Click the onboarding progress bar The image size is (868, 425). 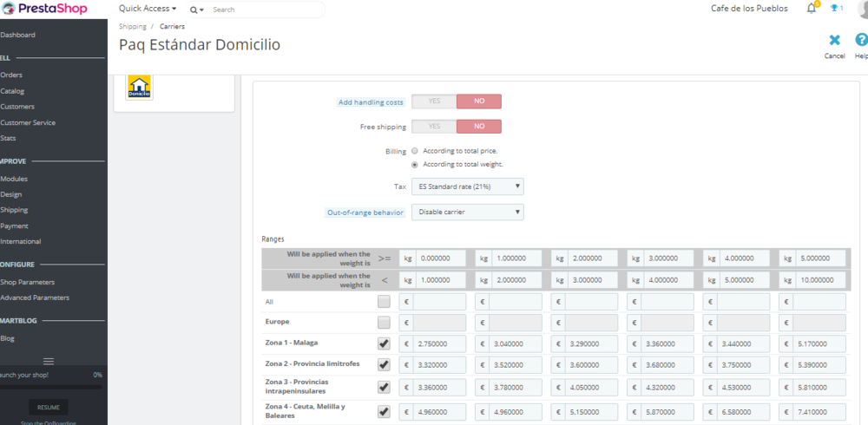(x=51, y=386)
